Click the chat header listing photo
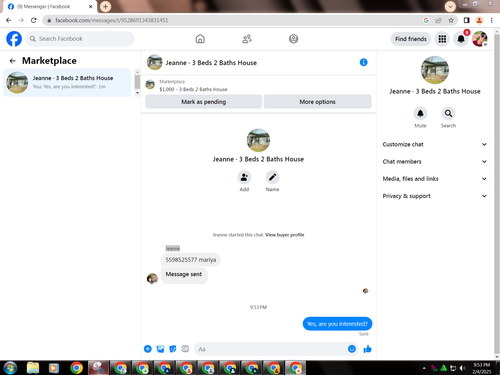The height and width of the screenshot is (375, 500). click(155, 62)
